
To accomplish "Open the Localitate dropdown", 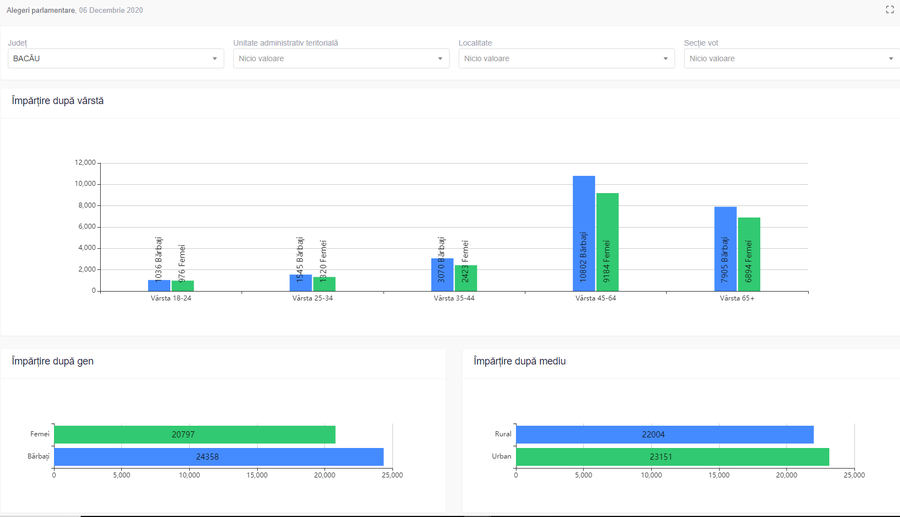I will tap(566, 59).
